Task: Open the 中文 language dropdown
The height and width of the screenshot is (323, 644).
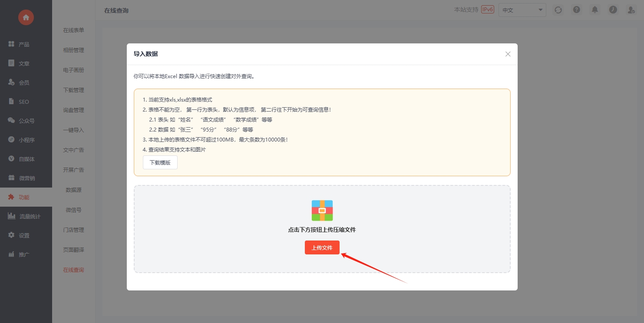Action: [x=522, y=10]
